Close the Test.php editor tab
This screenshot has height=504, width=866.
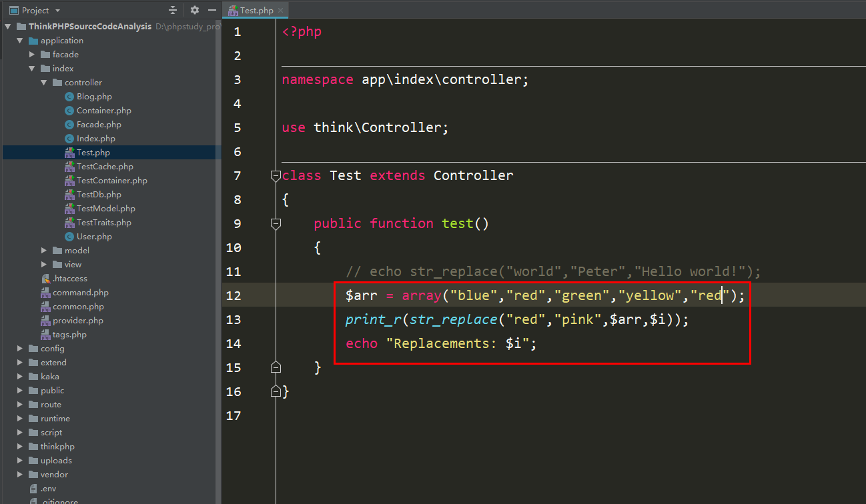(281, 10)
